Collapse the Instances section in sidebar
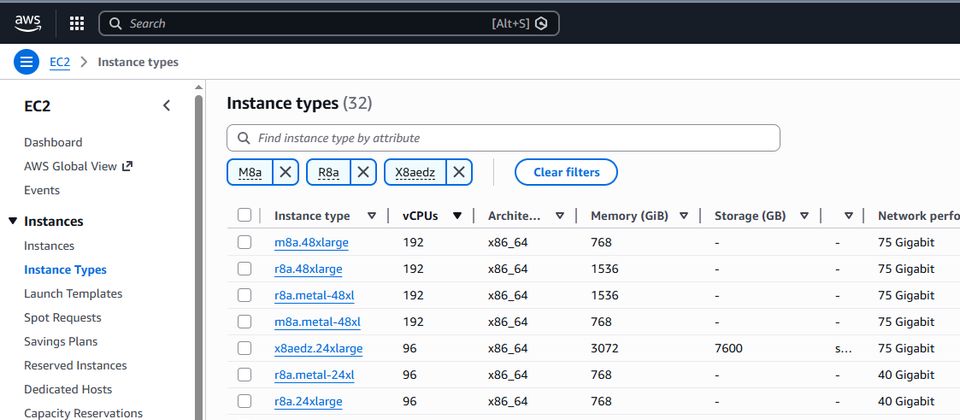This screenshot has width=960, height=420. 13,221
